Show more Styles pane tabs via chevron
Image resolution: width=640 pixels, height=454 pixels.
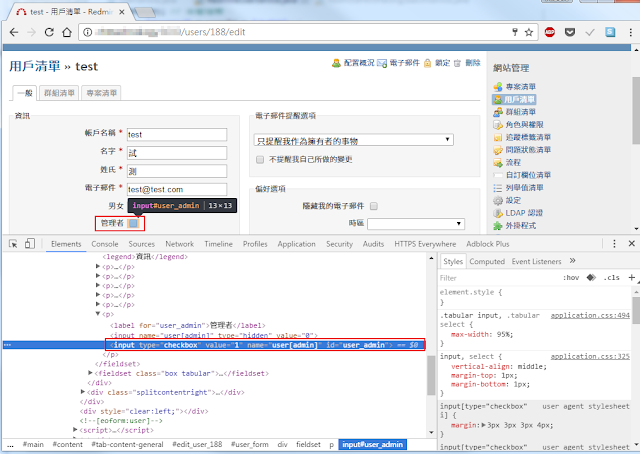(573, 261)
